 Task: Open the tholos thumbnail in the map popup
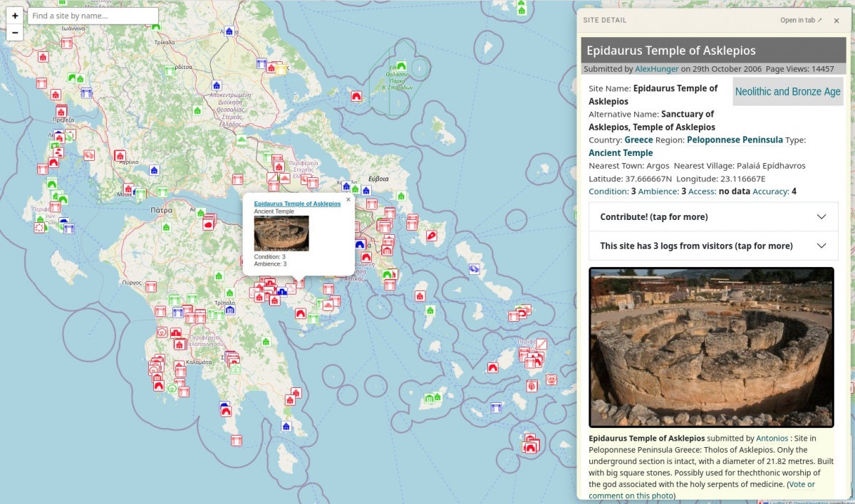click(x=281, y=233)
